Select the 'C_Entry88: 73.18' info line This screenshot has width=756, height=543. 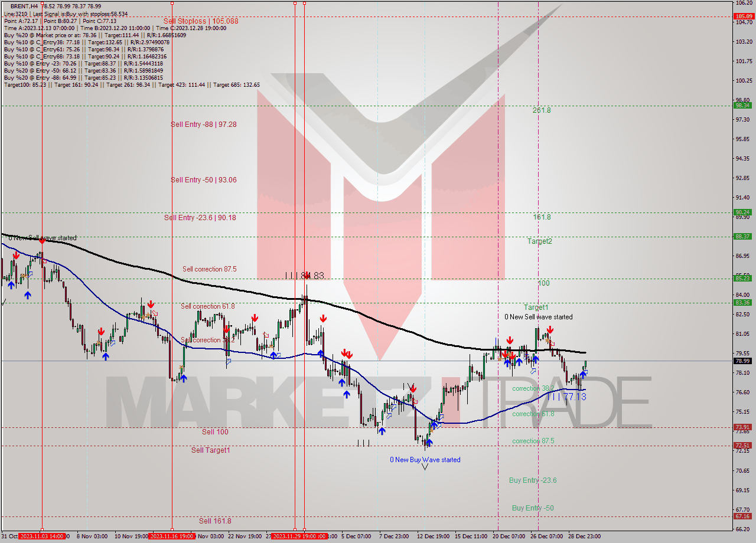pos(87,56)
